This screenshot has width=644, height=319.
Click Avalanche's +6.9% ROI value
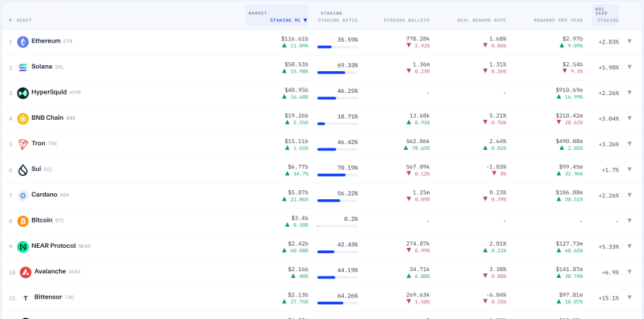(x=610, y=272)
